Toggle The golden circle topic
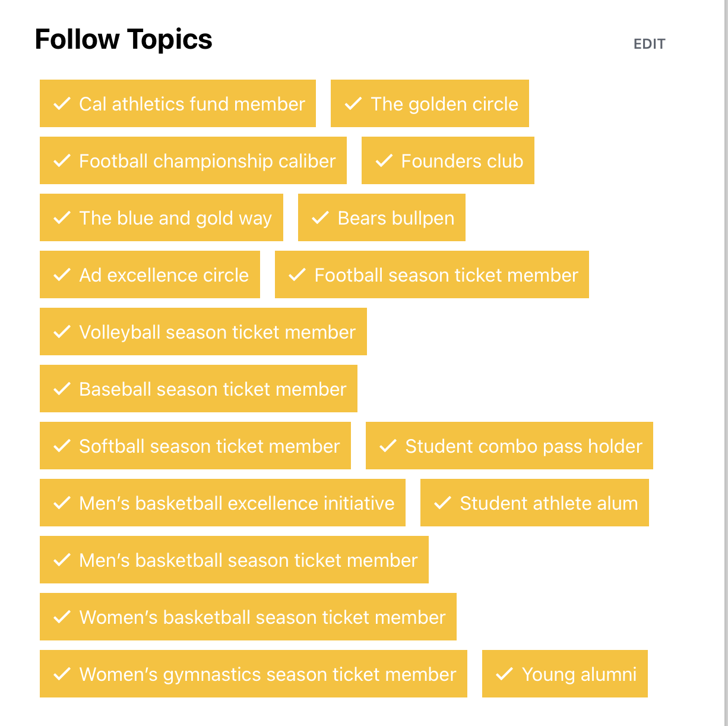The width and height of the screenshot is (728, 726). click(x=429, y=103)
